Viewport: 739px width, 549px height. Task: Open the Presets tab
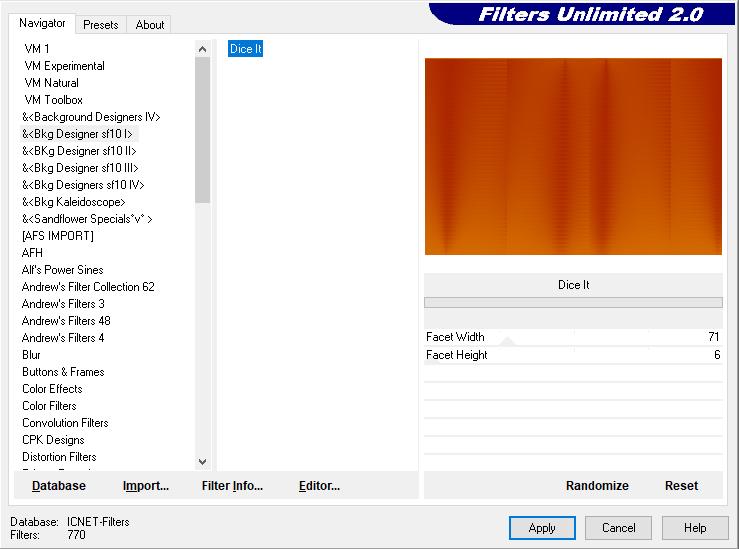pyautogui.click(x=100, y=25)
